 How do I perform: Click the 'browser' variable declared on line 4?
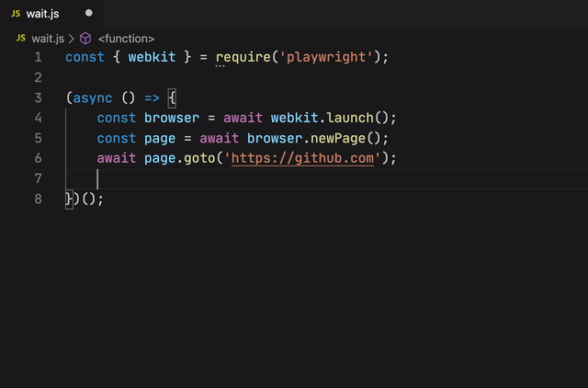(172, 118)
